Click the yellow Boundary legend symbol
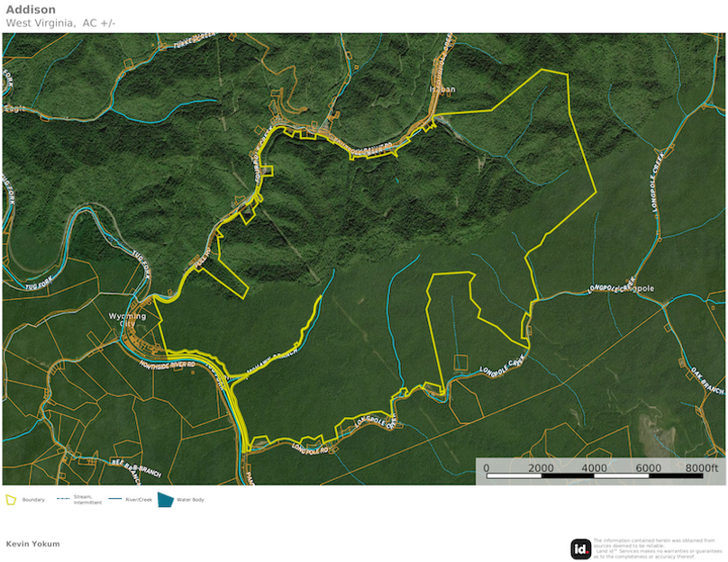The height and width of the screenshot is (562, 728). click(x=13, y=498)
